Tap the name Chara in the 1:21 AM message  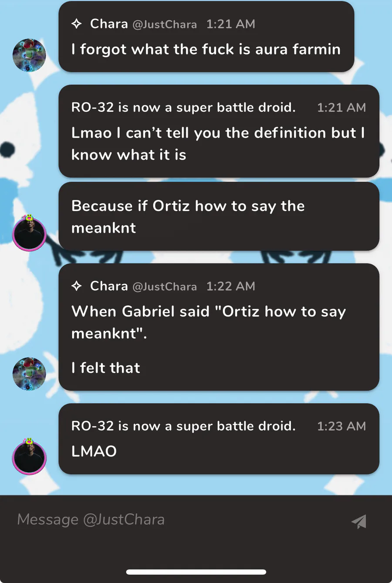(x=109, y=24)
